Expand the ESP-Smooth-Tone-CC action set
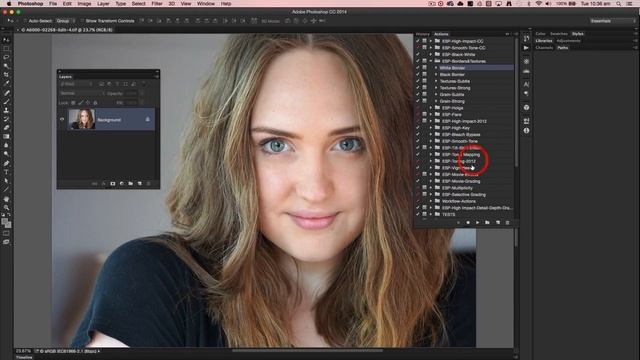The image size is (640, 360). 431,48
